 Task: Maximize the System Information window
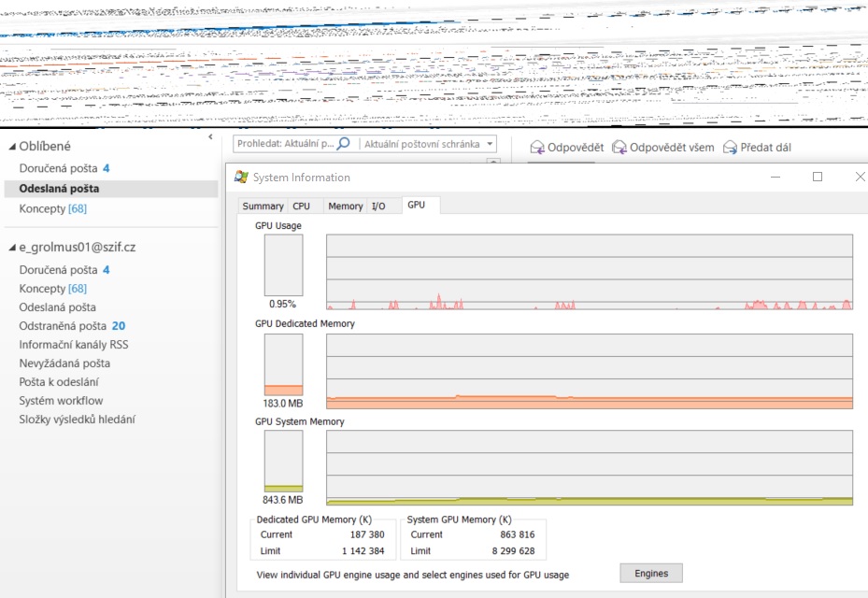click(818, 177)
